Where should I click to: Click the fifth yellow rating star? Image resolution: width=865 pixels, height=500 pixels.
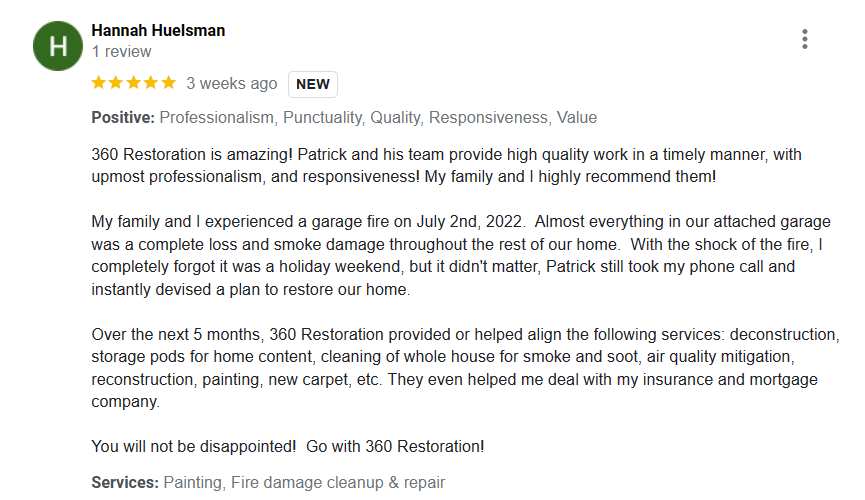pyautogui.click(x=168, y=83)
